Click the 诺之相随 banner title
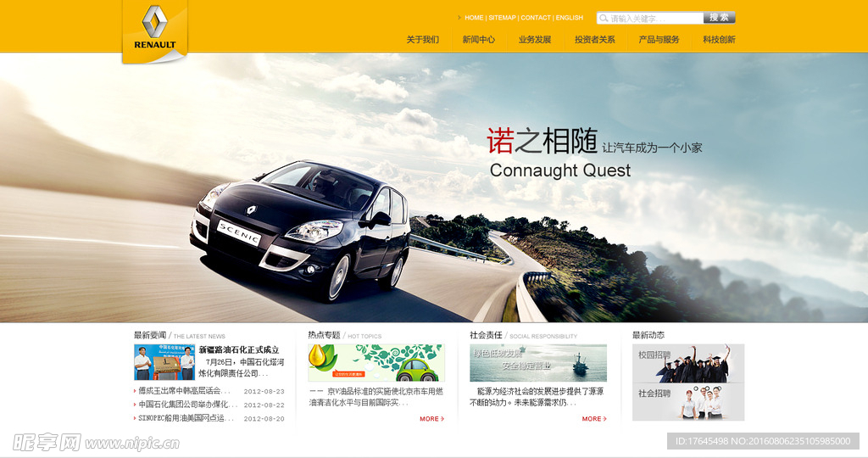 (x=542, y=141)
